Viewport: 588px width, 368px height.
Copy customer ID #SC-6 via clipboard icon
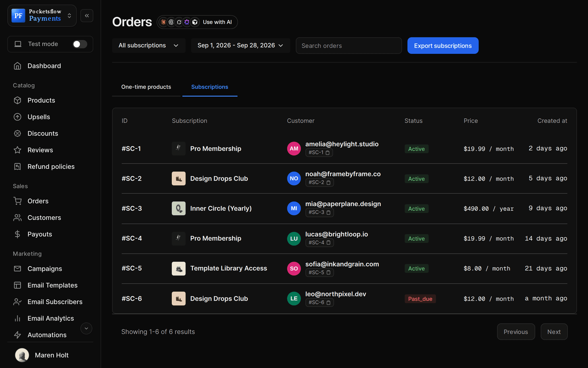point(329,302)
